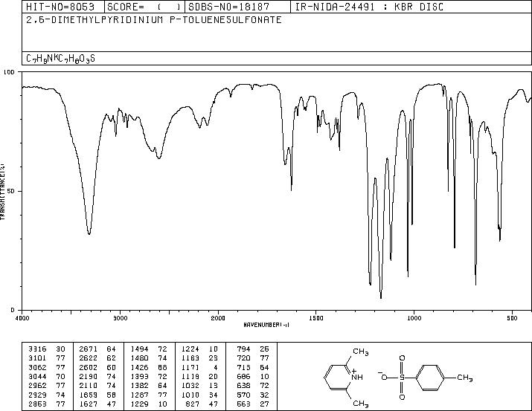Click the HIT-NO=8053 header text
The image size is (532, 411).
point(60,7)
